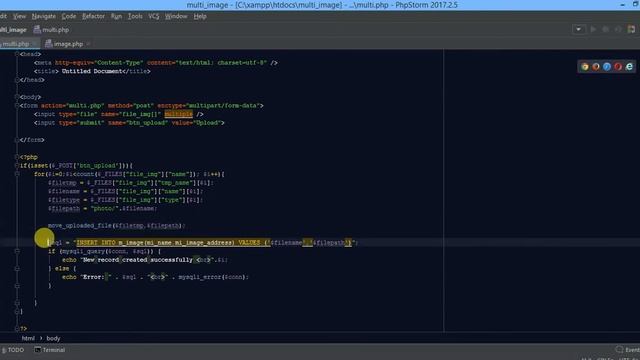Click multi_image project in navigation bar
Image resolution: width=640 pixels, height=360 pixels.
13,30
